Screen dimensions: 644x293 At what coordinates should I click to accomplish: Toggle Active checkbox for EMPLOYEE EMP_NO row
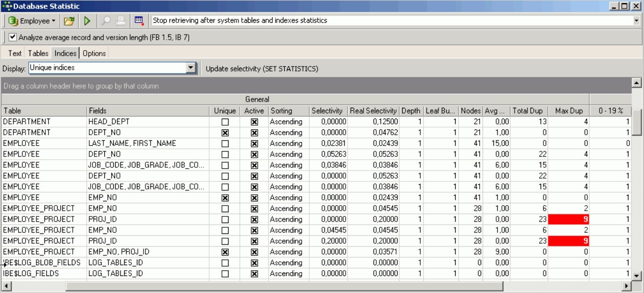254,198
